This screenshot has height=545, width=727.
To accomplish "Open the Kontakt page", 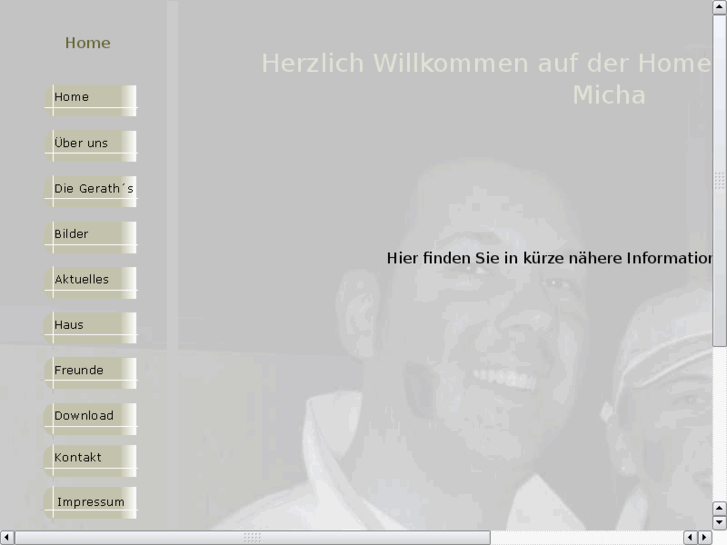I will point(90,461).
